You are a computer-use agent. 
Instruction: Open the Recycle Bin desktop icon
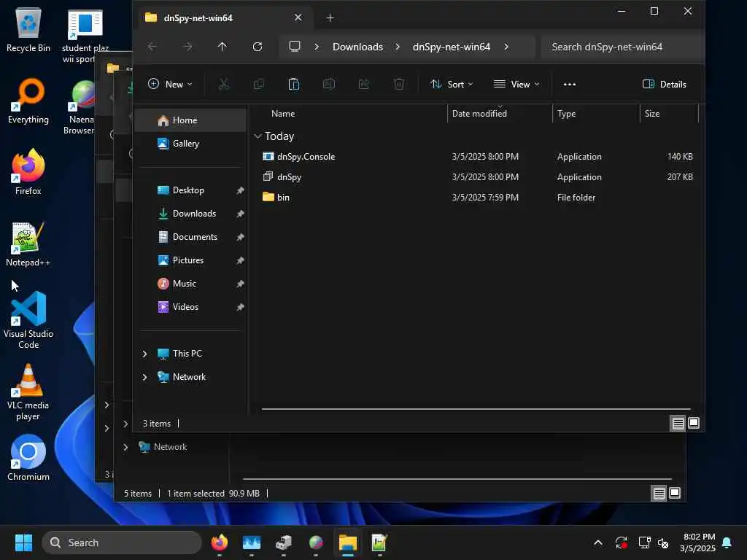pos(28,31)
